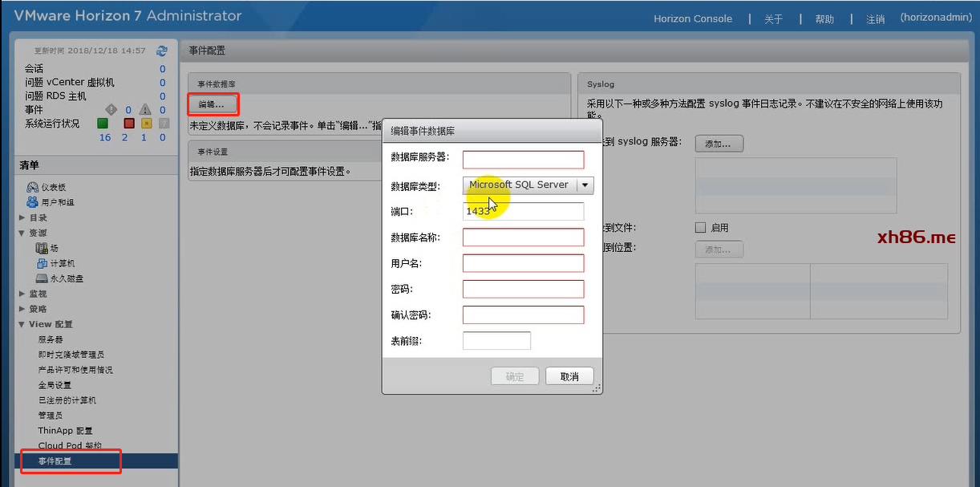Click 添加 button next to syslog server

click(x=719, y=144)
